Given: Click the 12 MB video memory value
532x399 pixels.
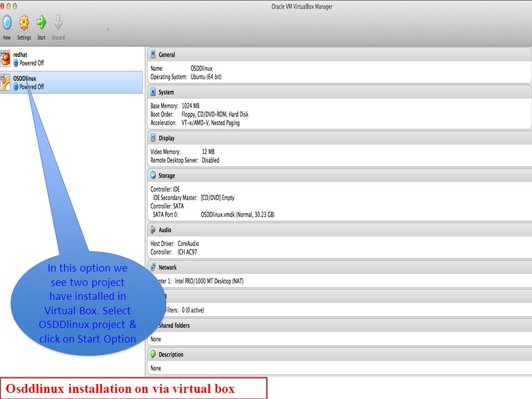Looking at the screenshot, I should [x=208, y=152].
